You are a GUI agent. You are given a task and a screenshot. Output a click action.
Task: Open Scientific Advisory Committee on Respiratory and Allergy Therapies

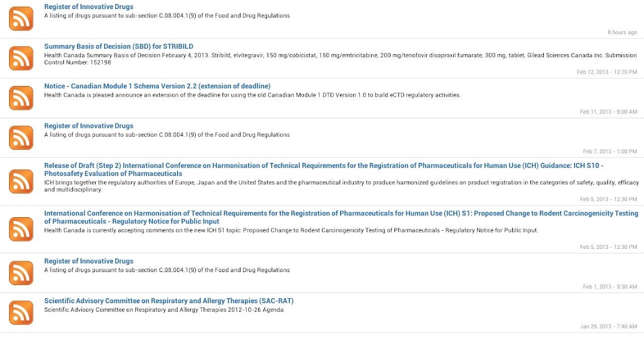169,301
